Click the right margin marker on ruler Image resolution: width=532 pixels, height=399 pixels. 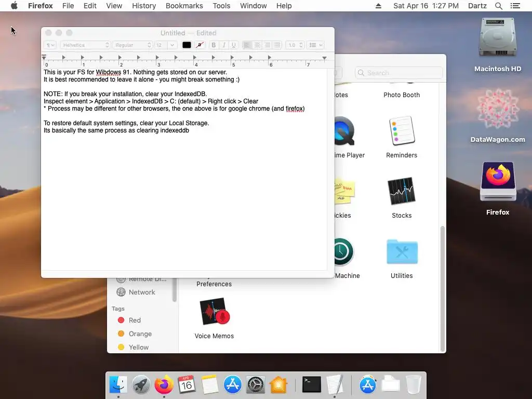click(324, 58)
